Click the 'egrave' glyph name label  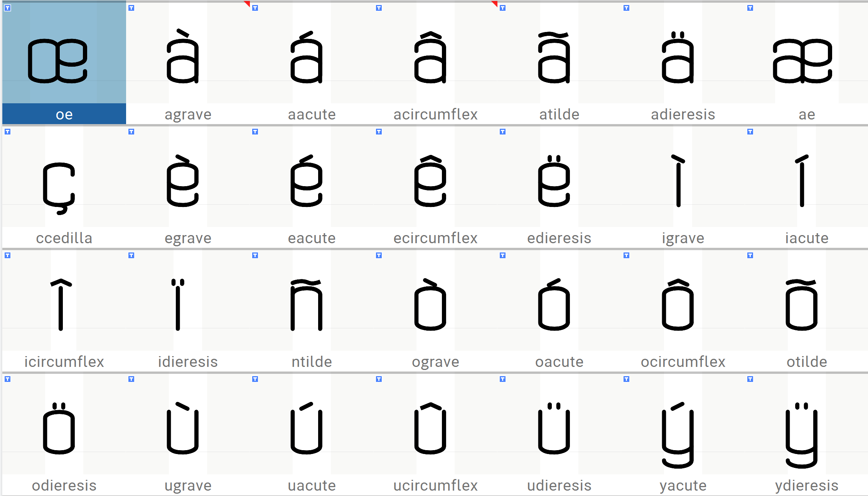coord(188,239)
